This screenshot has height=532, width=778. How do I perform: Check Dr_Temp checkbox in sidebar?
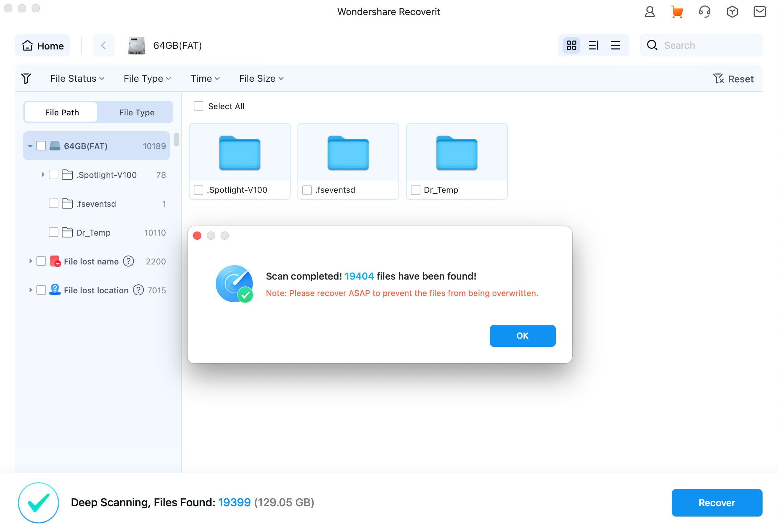click(x=54, y=232)
